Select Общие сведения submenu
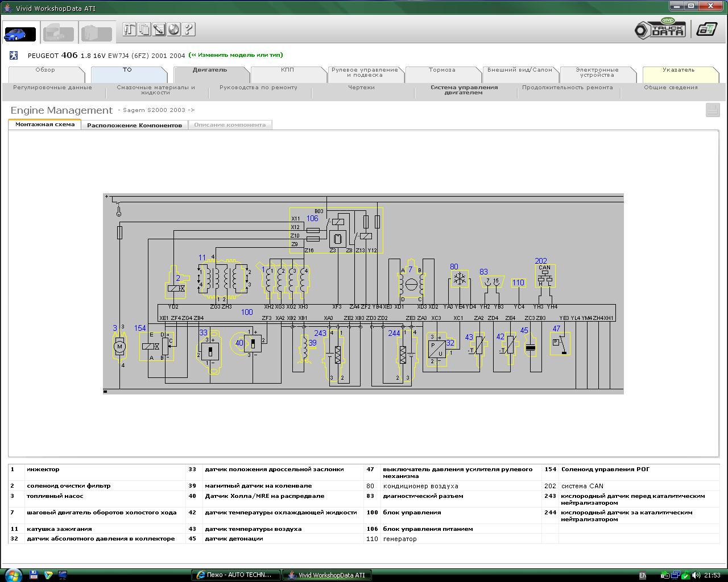 pos(671,88)
